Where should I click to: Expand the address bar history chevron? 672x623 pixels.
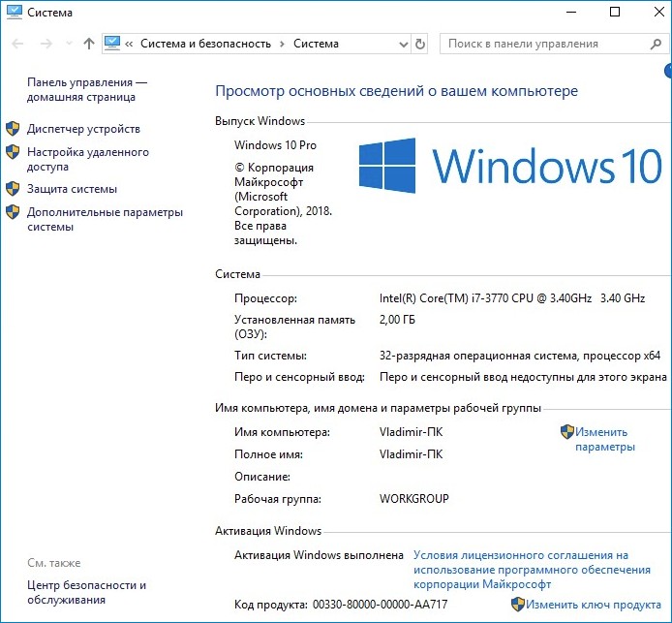coord(403,44)
